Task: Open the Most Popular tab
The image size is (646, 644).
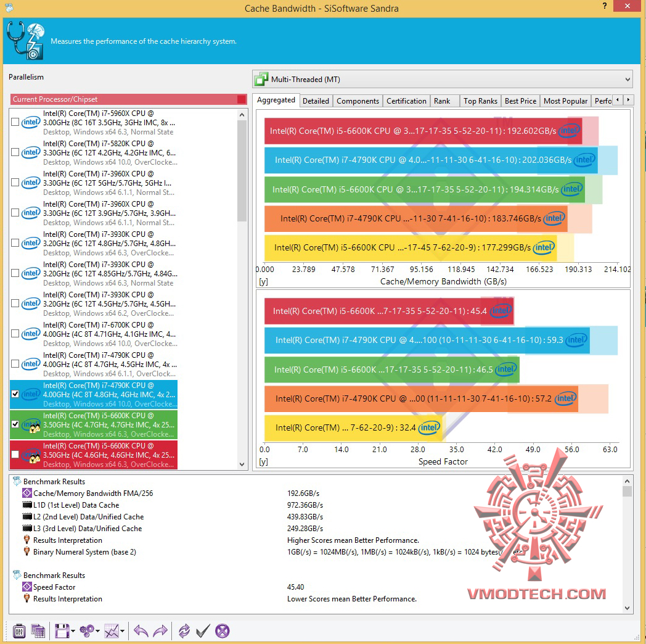Action: tap(565, 101)
